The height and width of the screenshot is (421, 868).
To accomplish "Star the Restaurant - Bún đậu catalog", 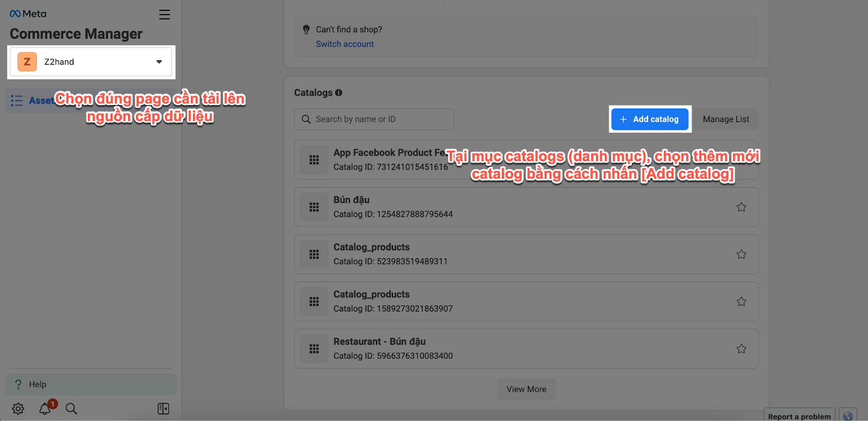I will [x=742, y=349].
